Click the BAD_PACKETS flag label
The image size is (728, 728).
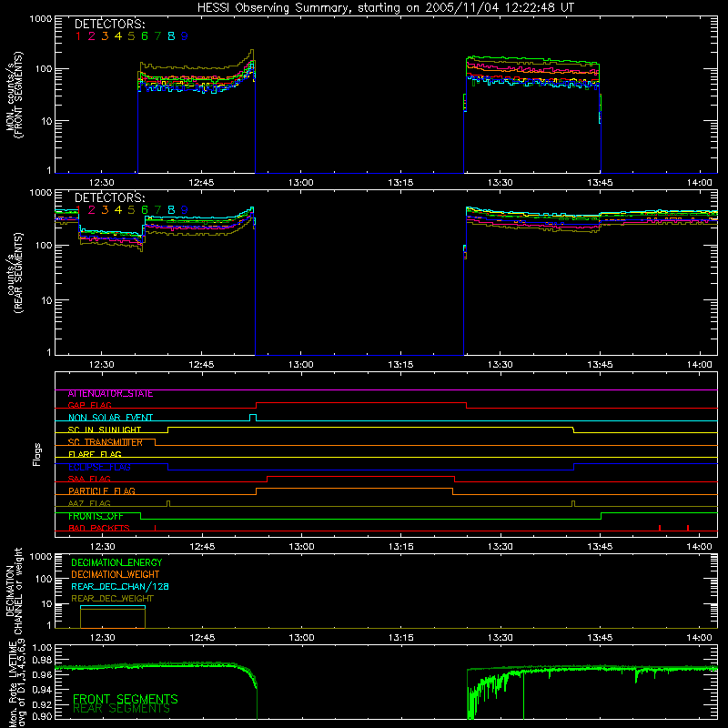pyautogui.click(x=99, y=529)
